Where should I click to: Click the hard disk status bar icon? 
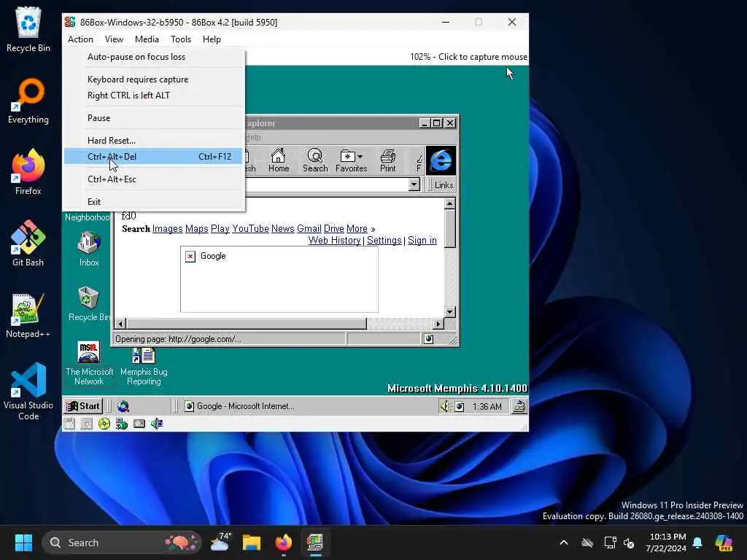pos(139,424)
